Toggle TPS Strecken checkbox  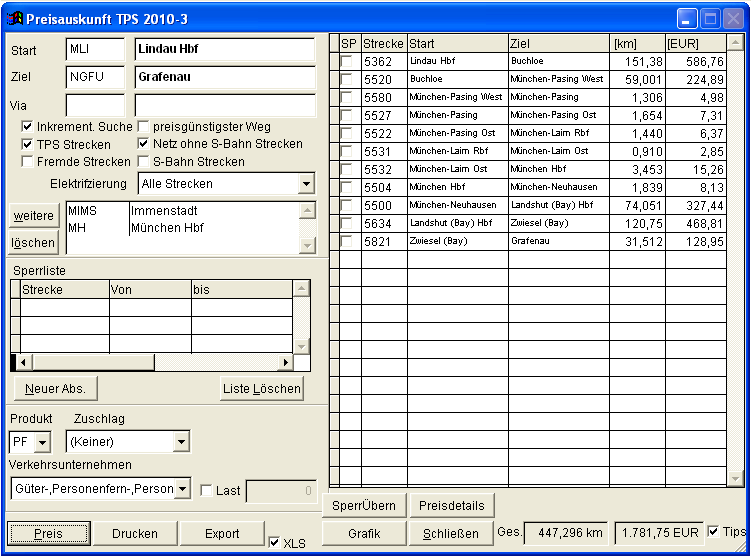pyautogui.click(x=27, y=144)
